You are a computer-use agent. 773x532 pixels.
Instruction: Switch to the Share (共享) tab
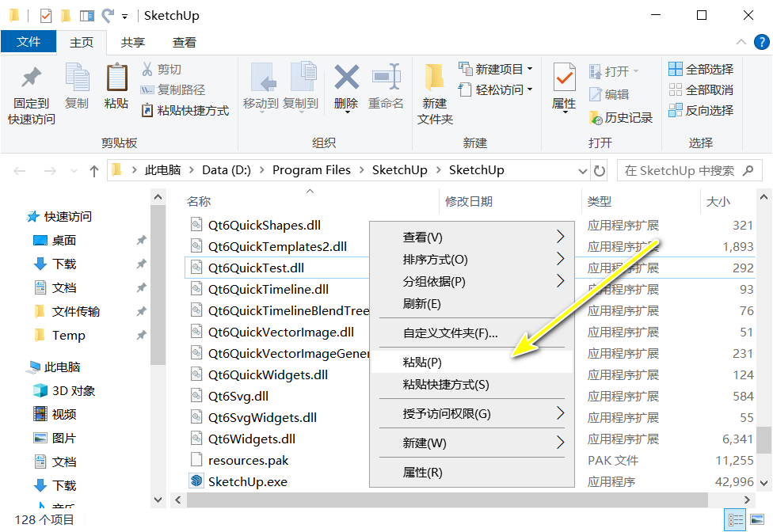point(133,43)
